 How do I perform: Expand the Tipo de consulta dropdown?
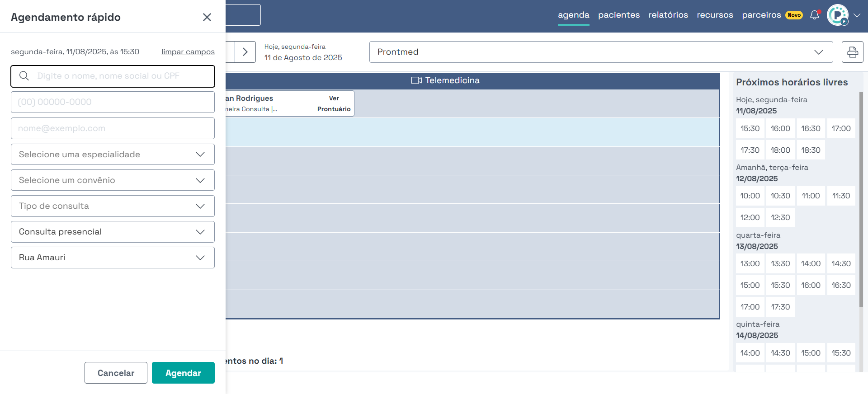[113, 206]
